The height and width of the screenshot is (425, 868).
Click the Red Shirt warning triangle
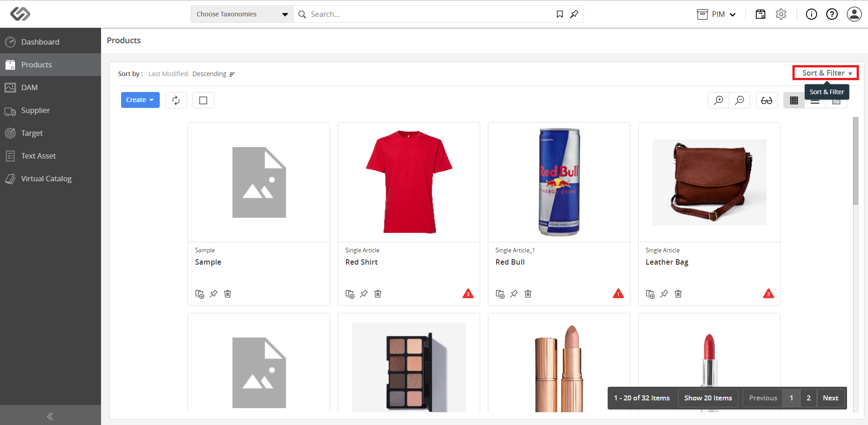click(x=468, y=293)
